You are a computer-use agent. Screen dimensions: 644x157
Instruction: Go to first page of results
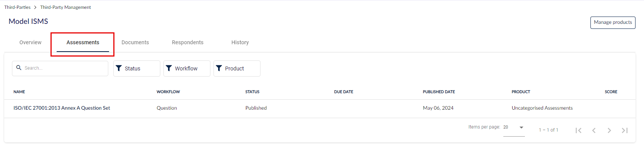coord(578,130)
